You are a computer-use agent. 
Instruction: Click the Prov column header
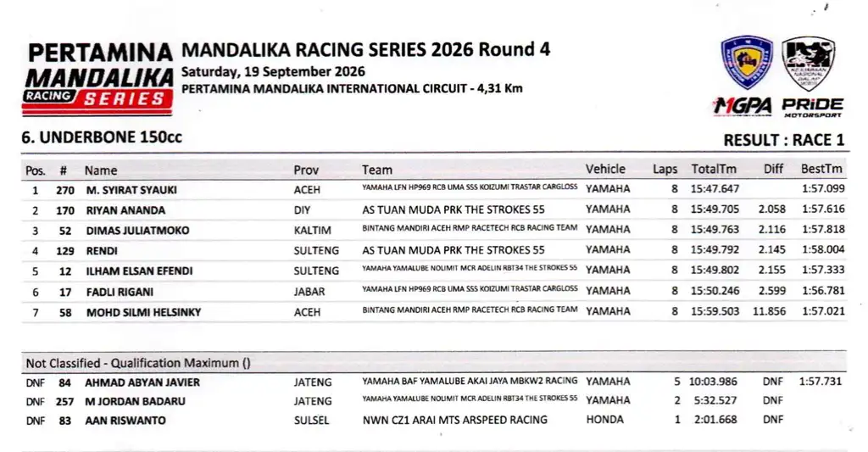pyautogui.click(x=306, y=170)
